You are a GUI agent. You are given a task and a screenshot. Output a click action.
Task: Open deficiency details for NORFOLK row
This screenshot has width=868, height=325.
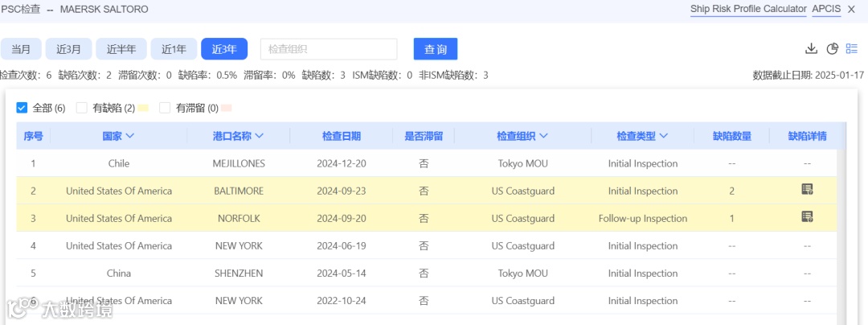807,216
